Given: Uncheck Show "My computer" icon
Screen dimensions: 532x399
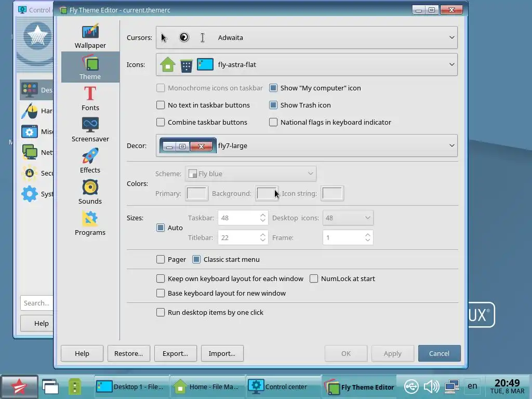Looking at the screenshot, I should [x=273, y=88].
